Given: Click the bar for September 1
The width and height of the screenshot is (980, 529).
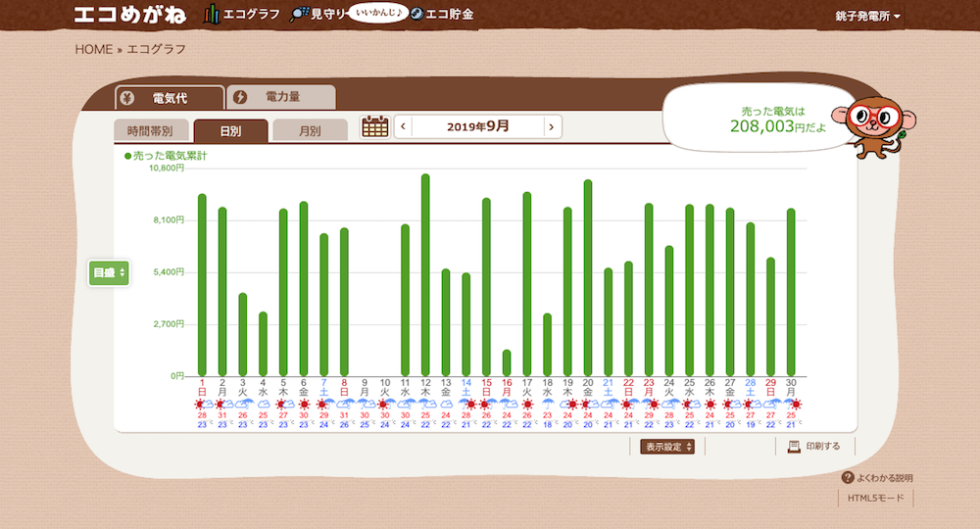Looking at the screenshot, I should point(202,285).
